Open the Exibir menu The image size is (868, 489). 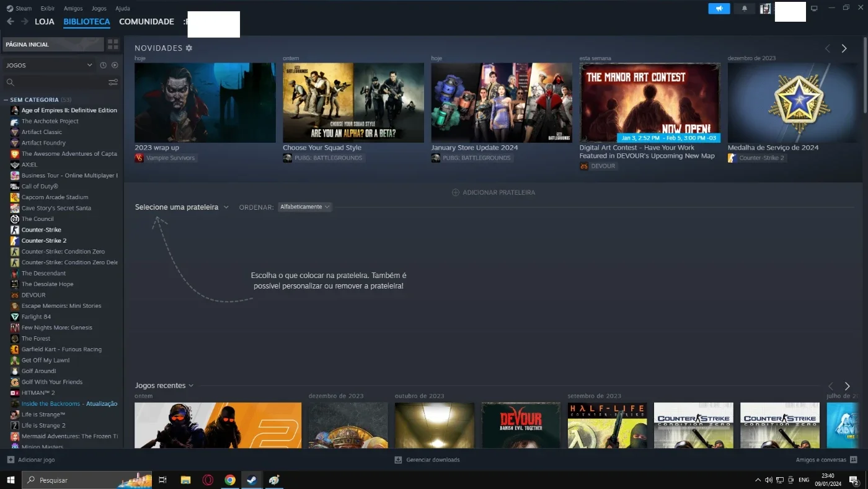(x=47, y=8)
